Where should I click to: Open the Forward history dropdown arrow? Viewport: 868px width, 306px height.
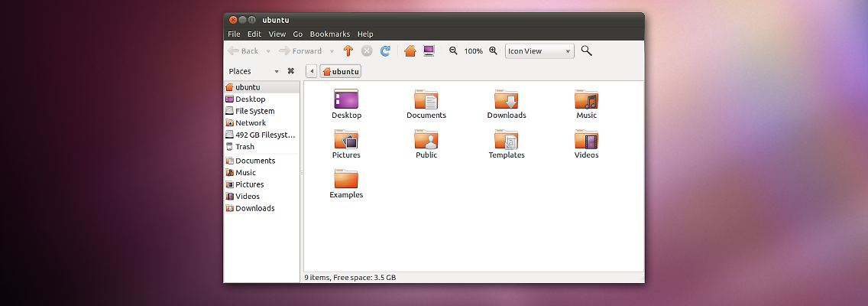pos(332,51)
